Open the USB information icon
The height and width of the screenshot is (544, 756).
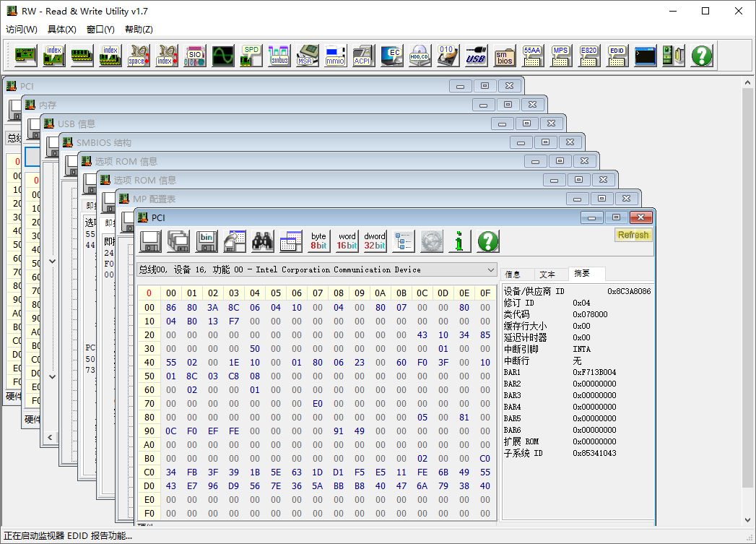(x=476, y=56)
